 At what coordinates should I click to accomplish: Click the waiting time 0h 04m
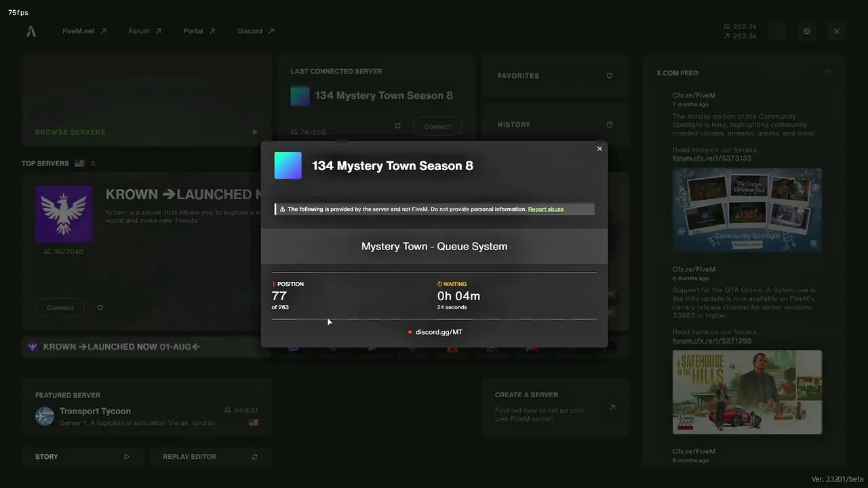(x=458, y=296)
